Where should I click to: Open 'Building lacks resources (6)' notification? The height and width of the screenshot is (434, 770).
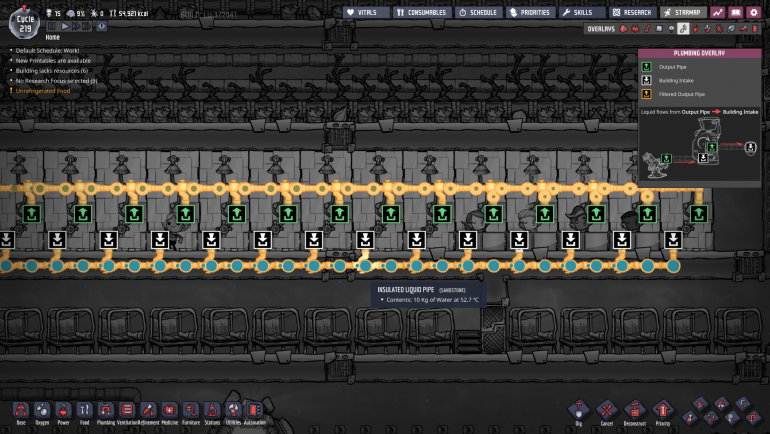52,71
